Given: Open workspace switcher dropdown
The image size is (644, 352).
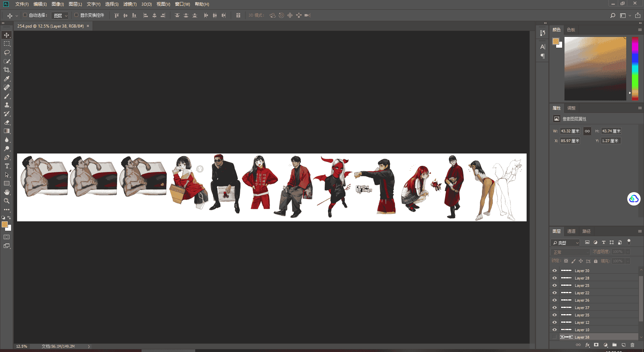Looking at the screenshot, I should pyautogui.click(x=625, y=15).
